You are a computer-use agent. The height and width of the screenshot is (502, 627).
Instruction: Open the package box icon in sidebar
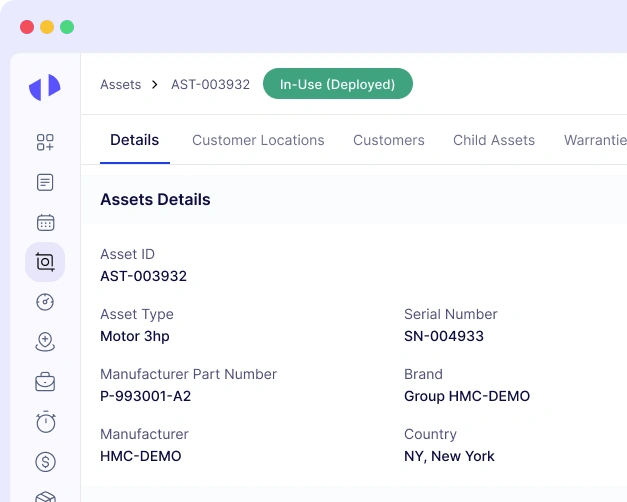tap(45, 497)
